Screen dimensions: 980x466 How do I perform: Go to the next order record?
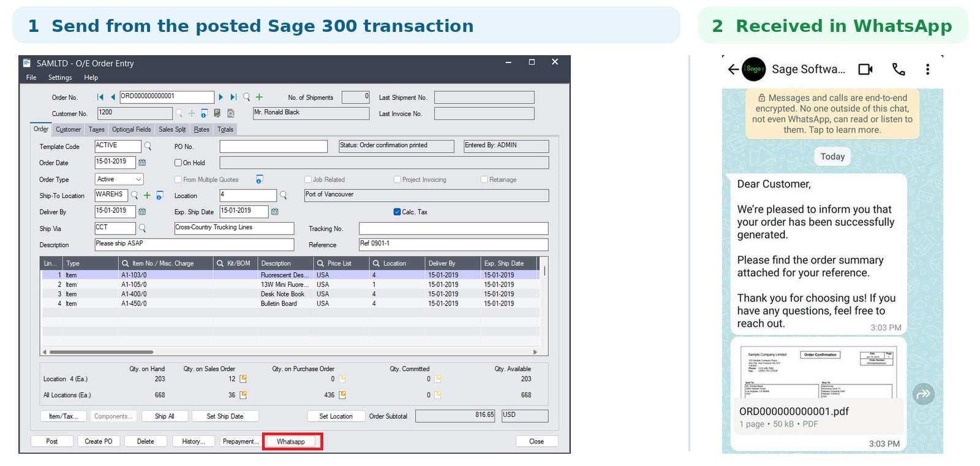point(221,97)
